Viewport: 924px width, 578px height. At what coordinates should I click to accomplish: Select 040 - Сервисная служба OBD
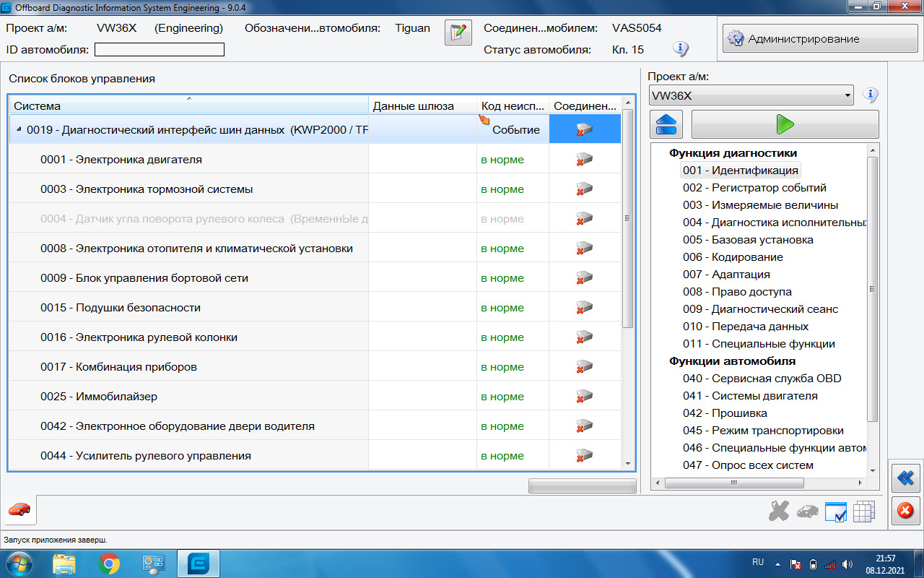tap(762, 379)
